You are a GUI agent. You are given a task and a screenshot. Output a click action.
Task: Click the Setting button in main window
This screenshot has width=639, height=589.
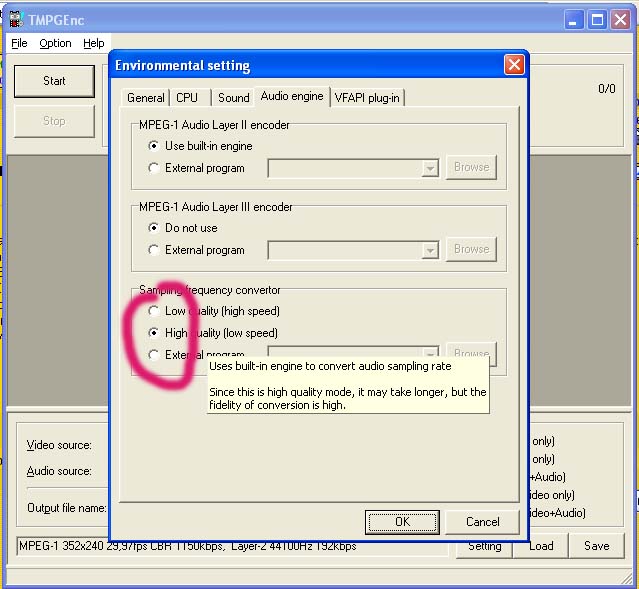484,549
